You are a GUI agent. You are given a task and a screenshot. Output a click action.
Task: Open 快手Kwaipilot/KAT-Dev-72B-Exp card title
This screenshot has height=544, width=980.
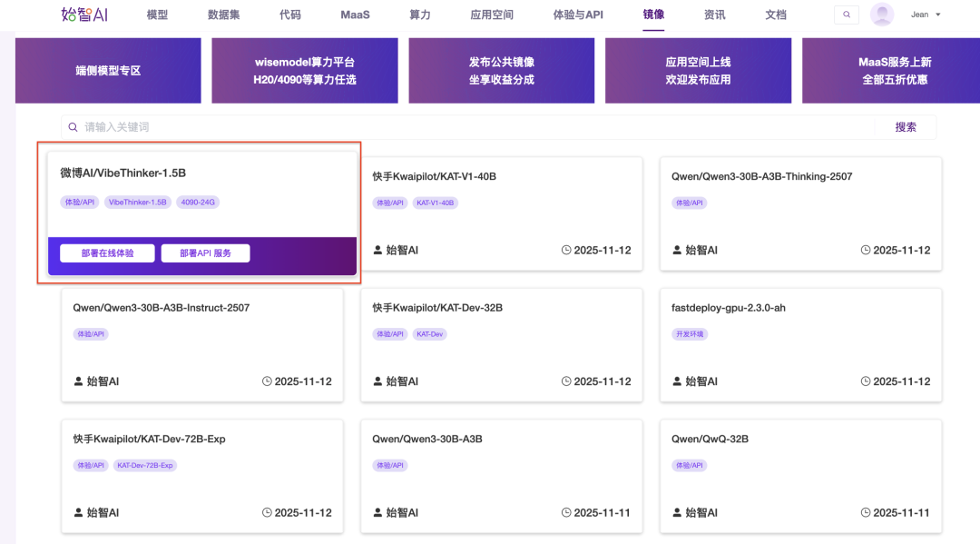tap(149, 439)
